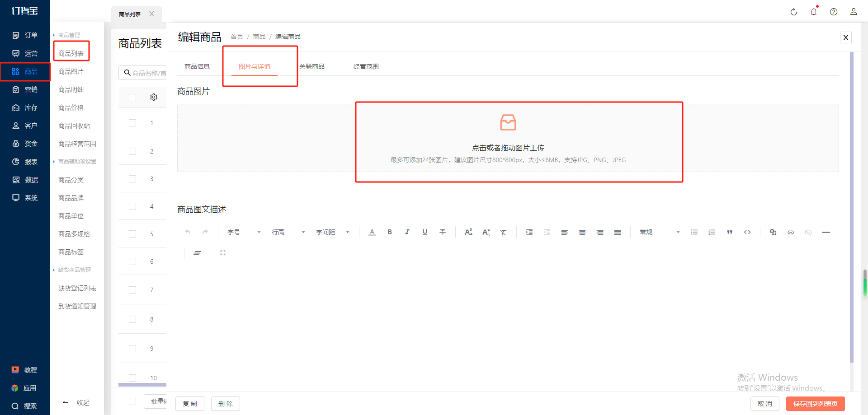Open notification bell in the top bar
The height and width of the screenshot is (415, 868).
click(x=814, y=12)
